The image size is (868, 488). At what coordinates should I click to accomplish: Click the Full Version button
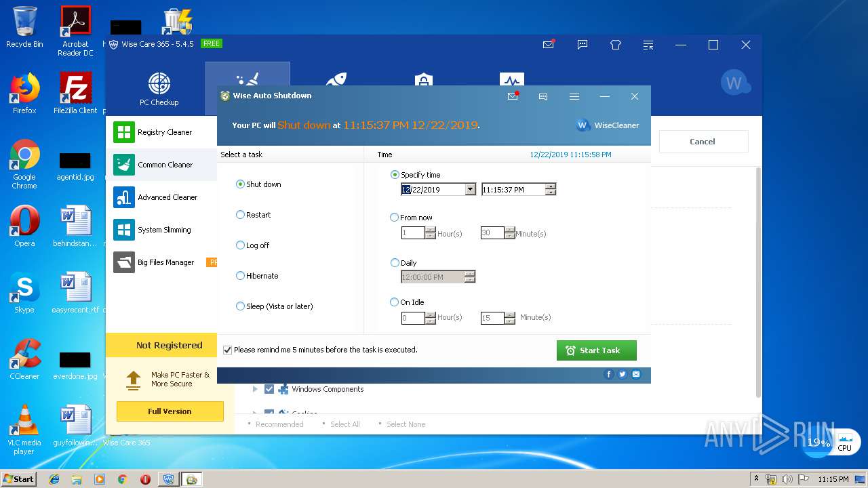click(x=170, y=411)
